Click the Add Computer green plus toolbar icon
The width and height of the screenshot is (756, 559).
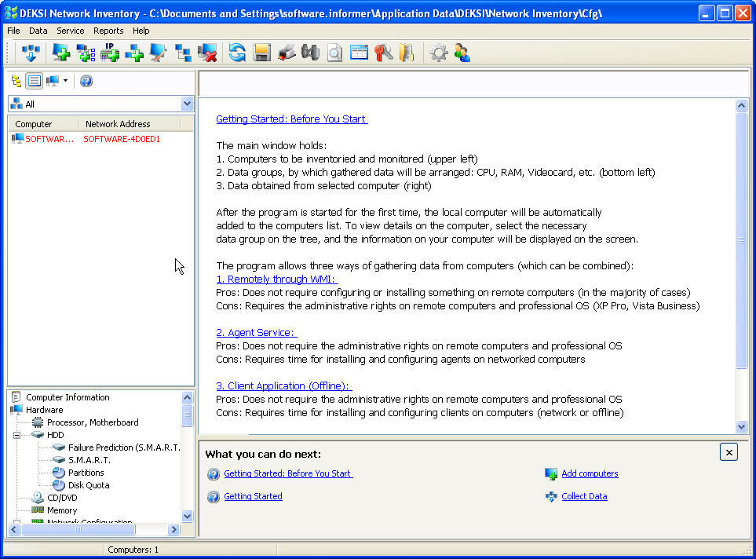60,53
